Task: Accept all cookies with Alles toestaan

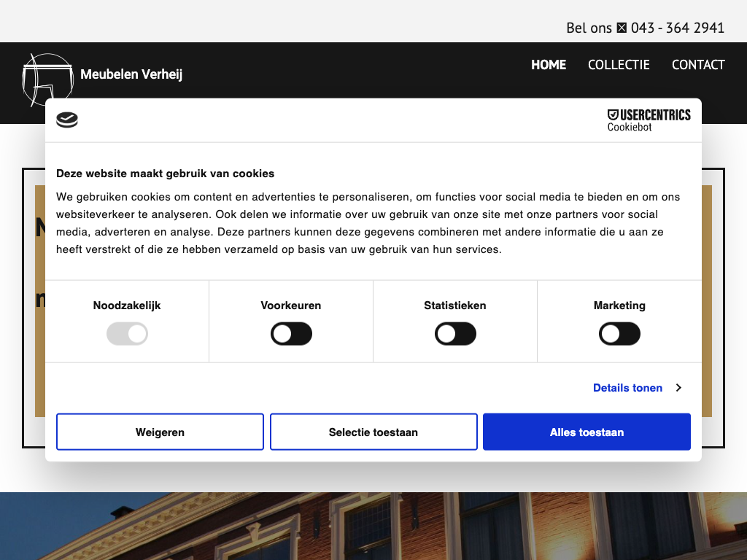Action: click(587, 432)
